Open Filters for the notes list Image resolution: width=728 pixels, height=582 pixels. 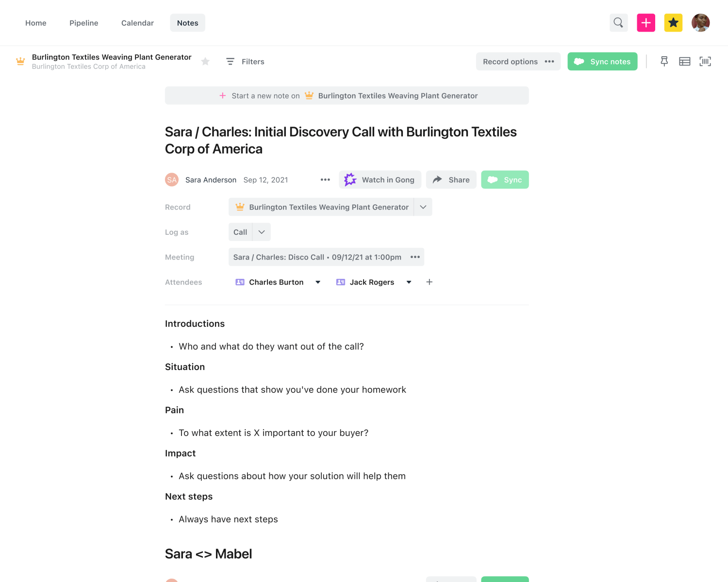[x=245, y=62]
